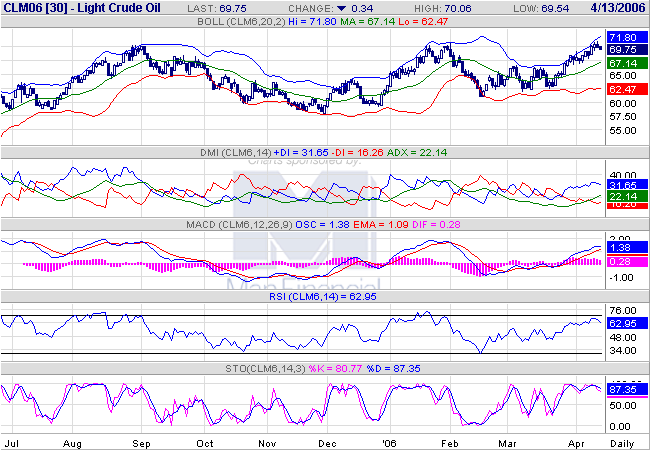The width and height of the screenshot is (650, 450).
Task: Click the blue 71.80 Bollinger high price tag
Action: (x=622, y=37)
